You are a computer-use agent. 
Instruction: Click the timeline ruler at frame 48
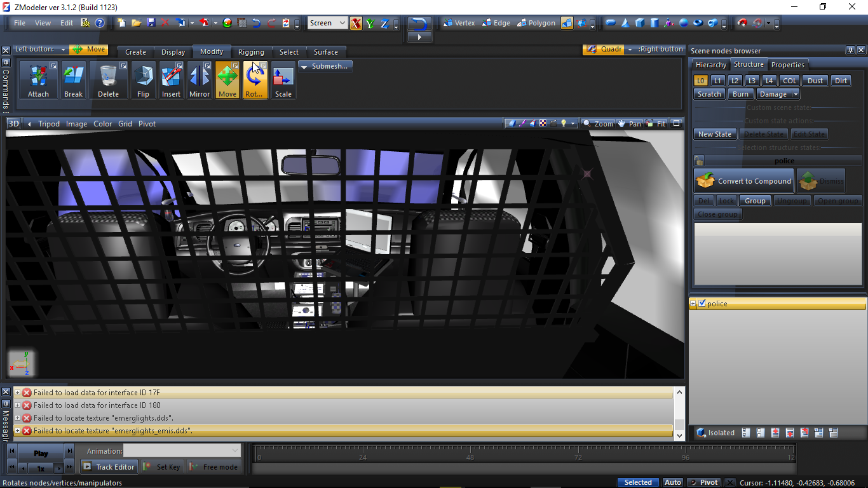tap(470, 454)
